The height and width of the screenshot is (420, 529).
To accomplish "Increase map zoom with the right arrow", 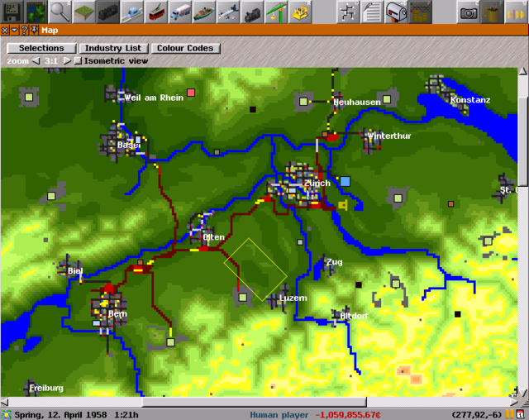I will tap(67, 60).
